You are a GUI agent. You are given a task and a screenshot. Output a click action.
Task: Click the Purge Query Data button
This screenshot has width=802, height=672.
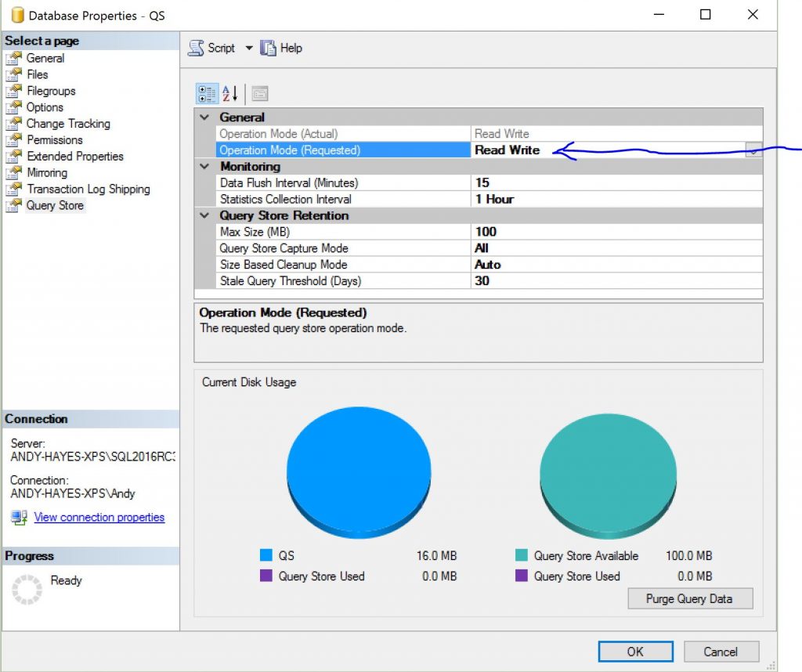click(690, 598)
